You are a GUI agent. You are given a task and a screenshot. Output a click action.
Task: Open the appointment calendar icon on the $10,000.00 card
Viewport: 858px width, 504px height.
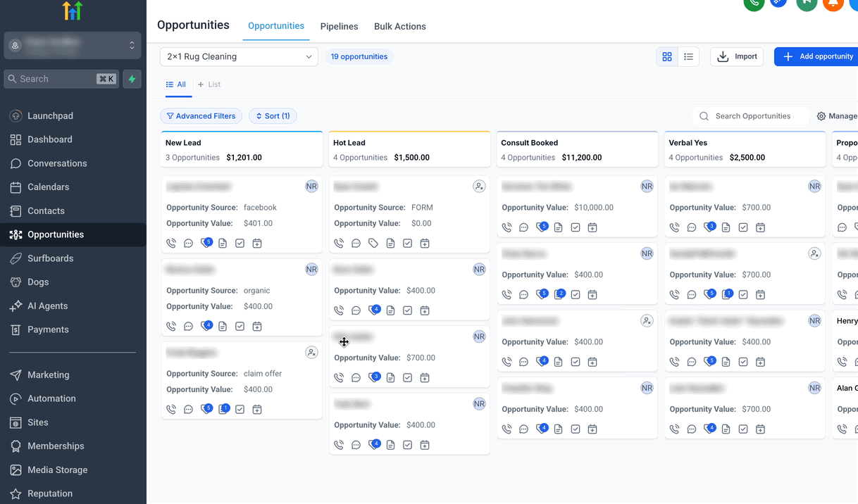tap(592, 227)
